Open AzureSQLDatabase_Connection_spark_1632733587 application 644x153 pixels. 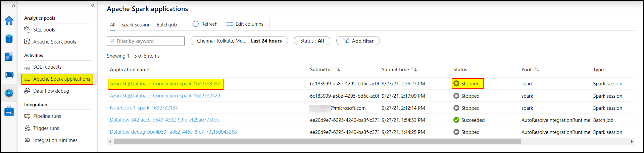165,84
